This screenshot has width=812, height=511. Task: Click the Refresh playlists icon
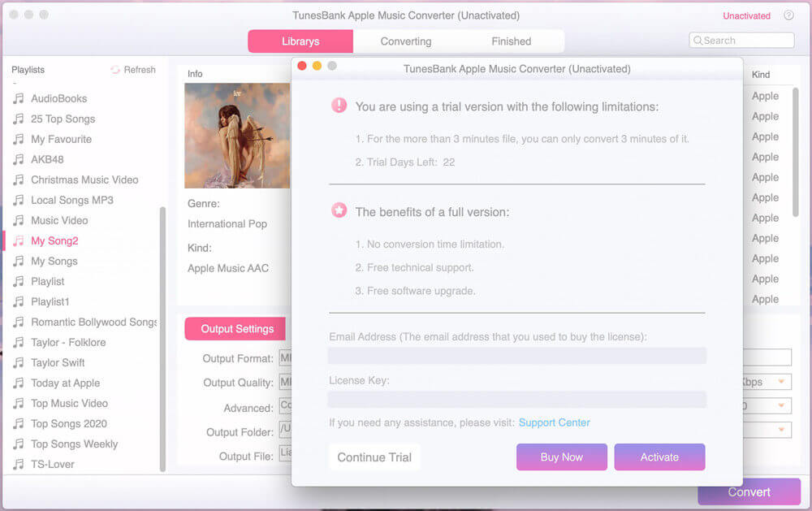pyautogui.click(x=115, y=70)
